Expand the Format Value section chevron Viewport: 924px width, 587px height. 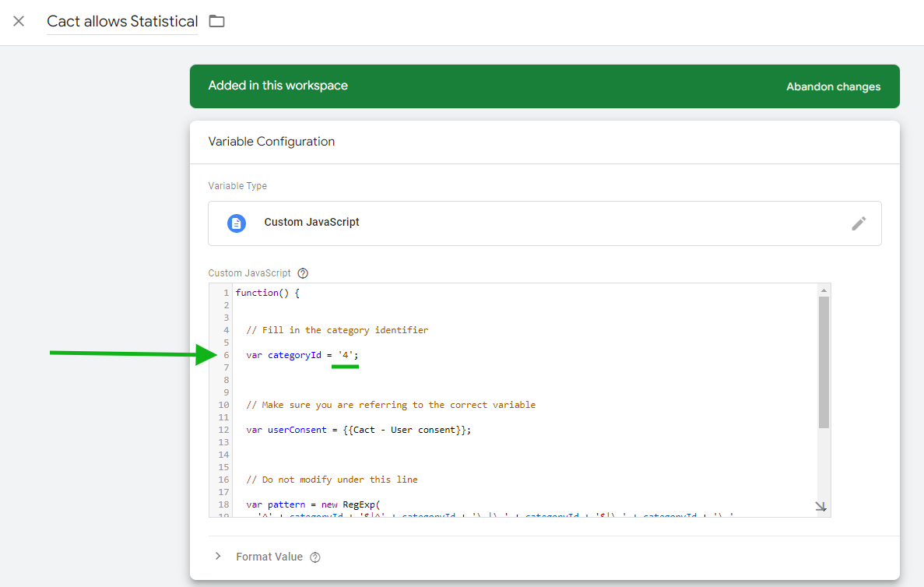(x=218, y=557)
